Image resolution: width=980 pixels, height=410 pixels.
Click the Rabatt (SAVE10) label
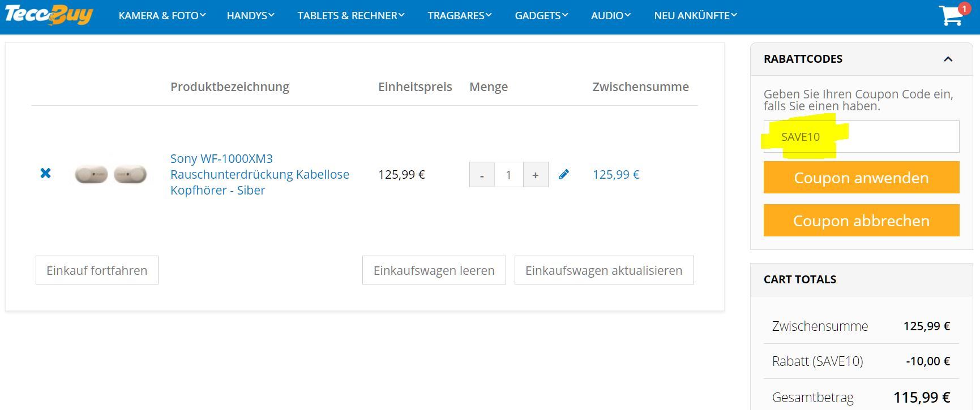pyautogui.click(x=818, y=361)
